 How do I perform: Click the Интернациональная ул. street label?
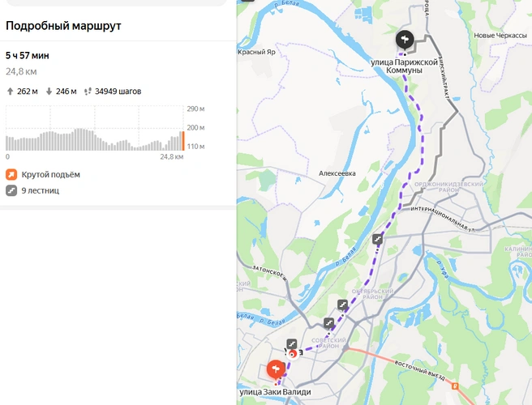[443, 218]
